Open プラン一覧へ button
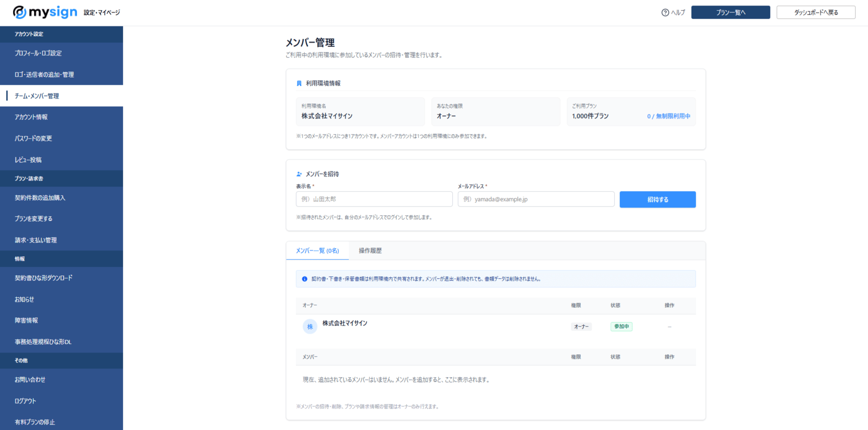The image size is (868, 430). pos(731,12)
